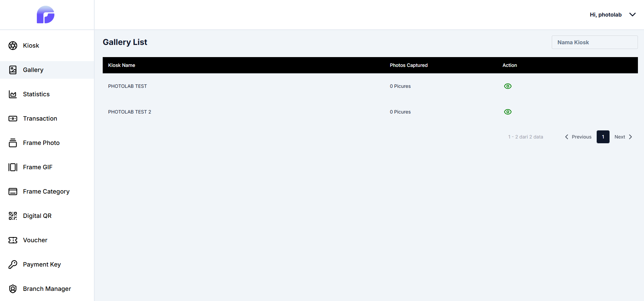Open the Gallery menu item
This screenshot has height=301, width=644.
(33, 70)
